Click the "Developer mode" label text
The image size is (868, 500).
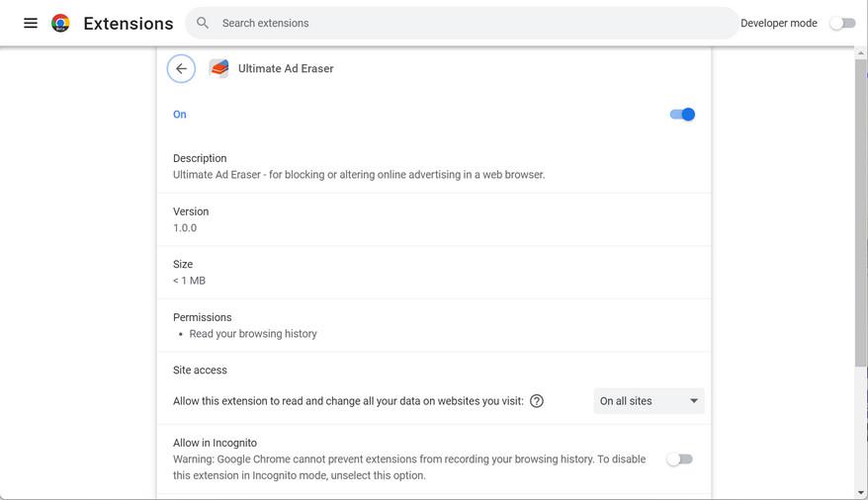(778, 24)
